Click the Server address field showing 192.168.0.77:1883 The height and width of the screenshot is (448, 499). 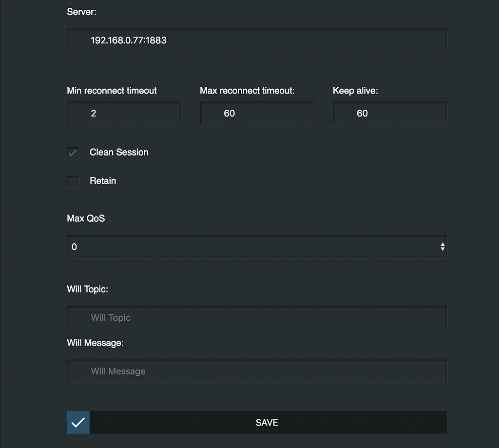[x=257, y=40]
